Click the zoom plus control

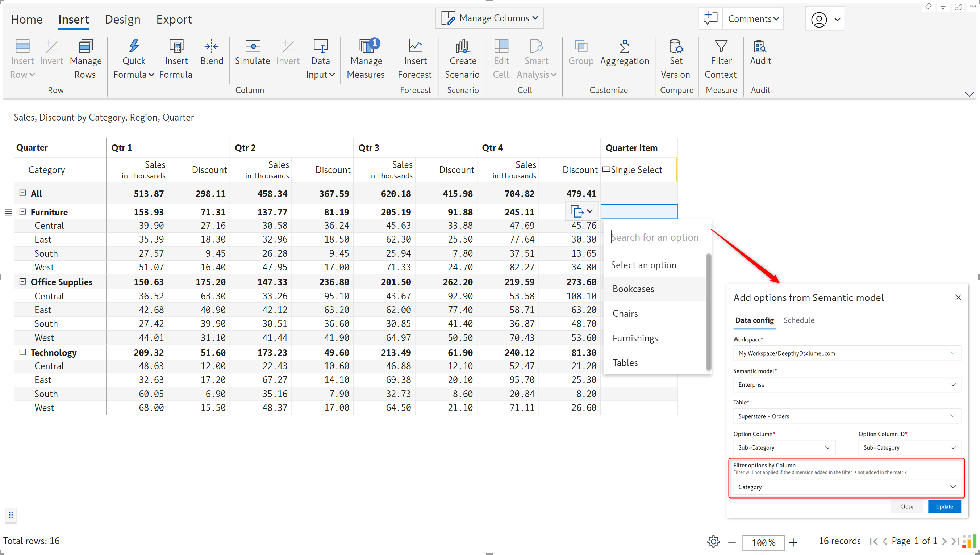pos(793,542)
